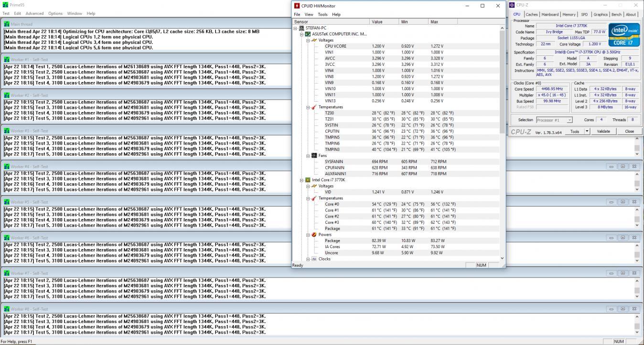
Task: Click the Voltages icon under Intel Core i7 3770K
Action: click(x=314, y=186)
